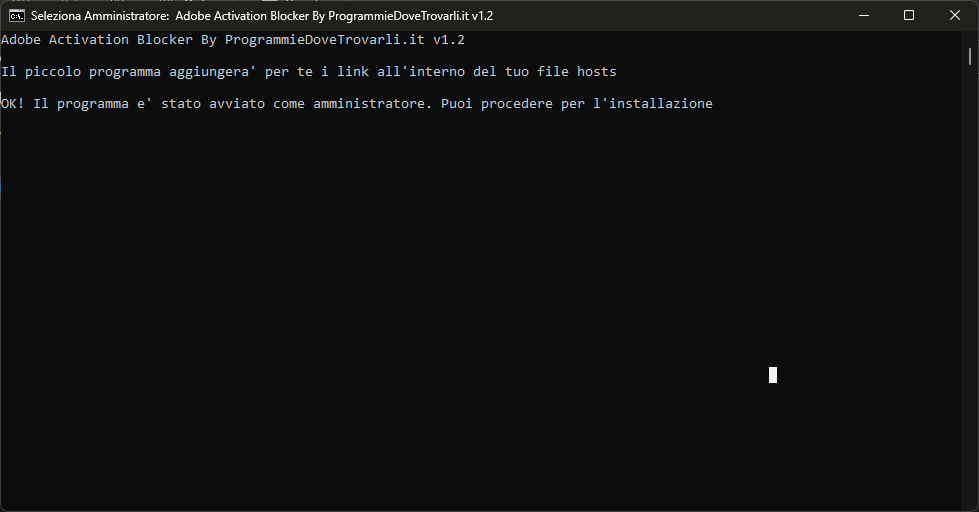Click 'Adobe' at the start of console output
This screenshot has width=979, height=512.
tap(21, 39)
